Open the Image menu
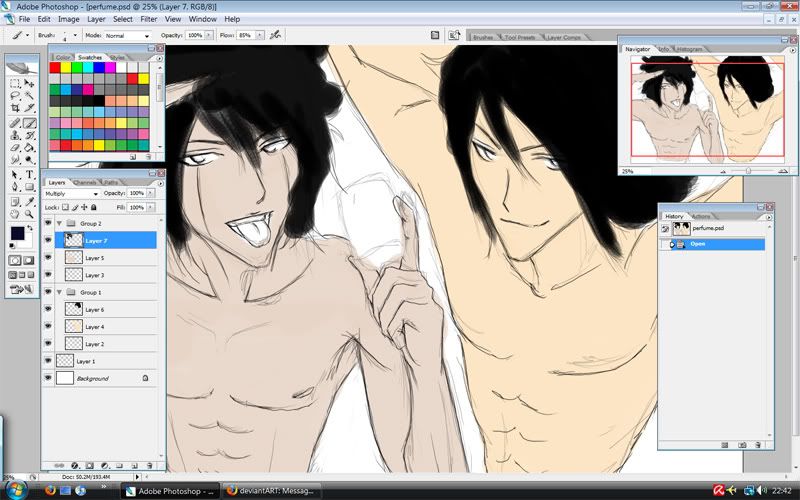This screenshot has width=800, height=500. tap(68, 19)
